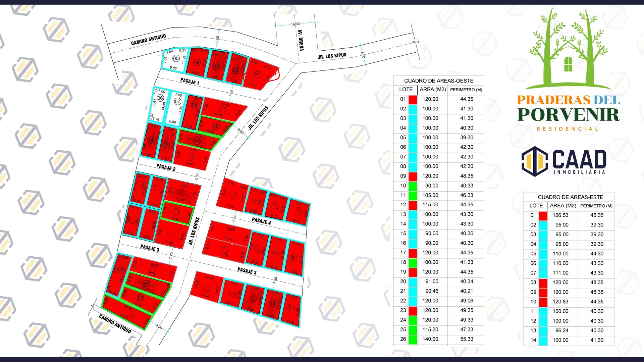Viewport: 644px width, 362px height.
Task: Click the red swatch of Oeste lot 01
Action: tap(413, 99)
